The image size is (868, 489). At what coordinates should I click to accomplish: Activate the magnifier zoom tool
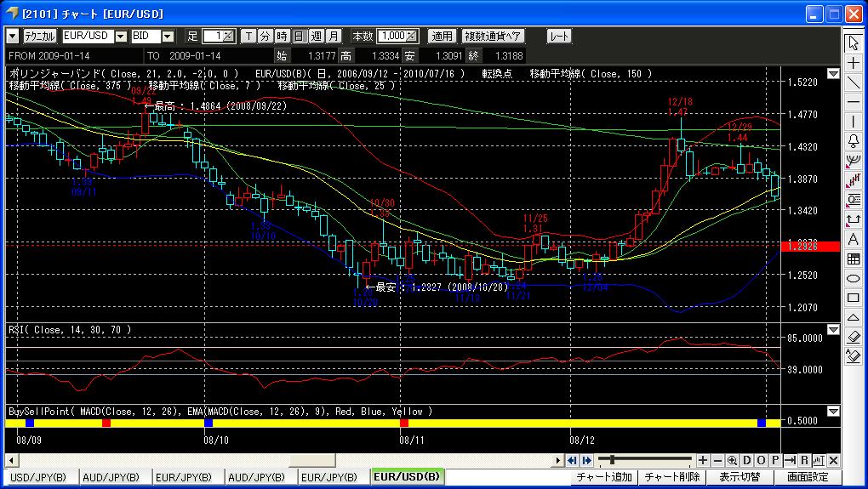[x=732, y=460]
